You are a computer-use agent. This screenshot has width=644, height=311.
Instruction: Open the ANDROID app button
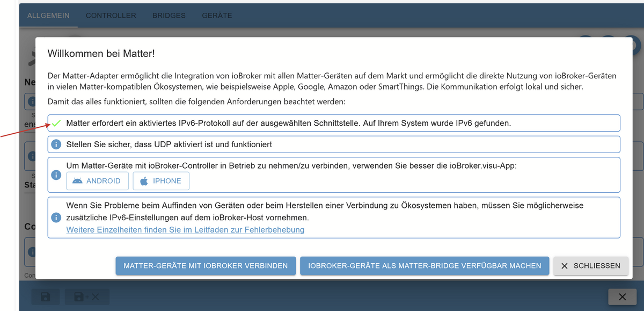pos(98,181)
